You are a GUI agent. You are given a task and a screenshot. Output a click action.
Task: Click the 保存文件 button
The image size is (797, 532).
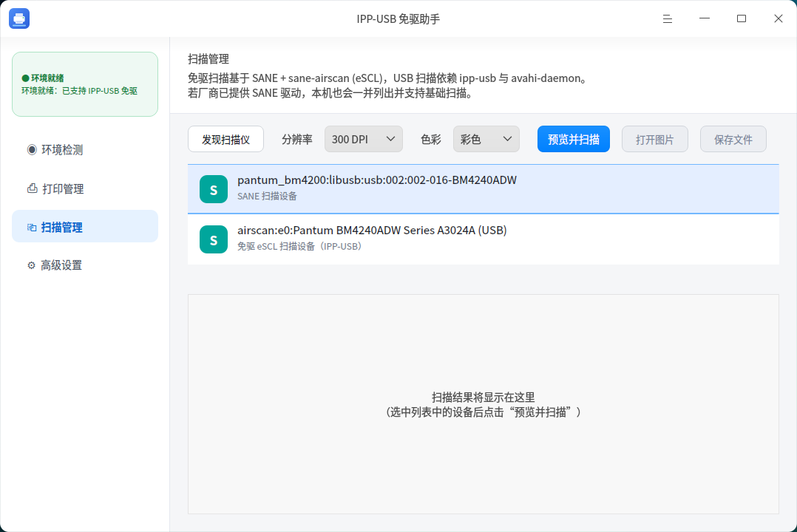click(733, 139)
